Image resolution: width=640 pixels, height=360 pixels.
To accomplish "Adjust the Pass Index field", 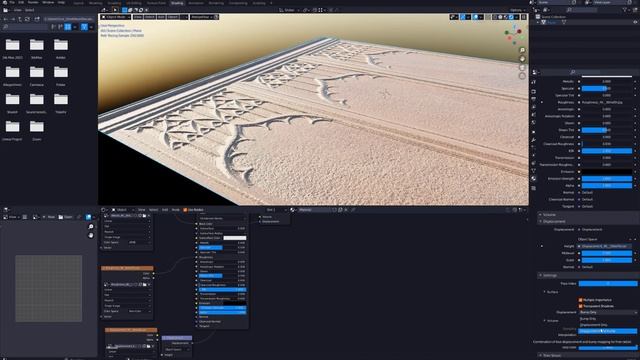I will point(607,283).
